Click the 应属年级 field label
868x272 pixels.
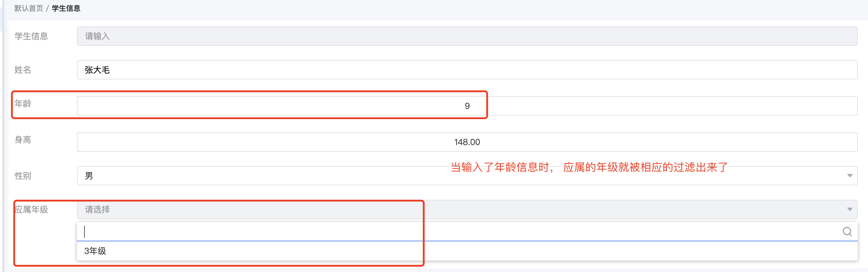coord(31,210)
